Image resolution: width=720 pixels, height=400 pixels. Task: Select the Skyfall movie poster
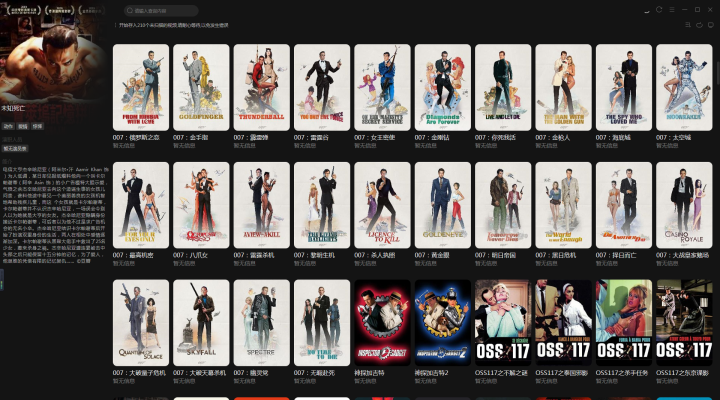point(202,322)
